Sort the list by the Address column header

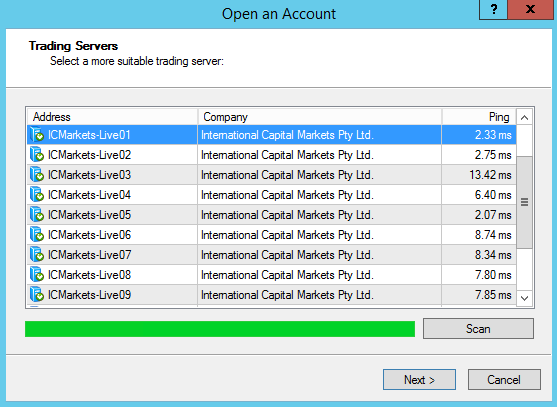click(112, 117)
